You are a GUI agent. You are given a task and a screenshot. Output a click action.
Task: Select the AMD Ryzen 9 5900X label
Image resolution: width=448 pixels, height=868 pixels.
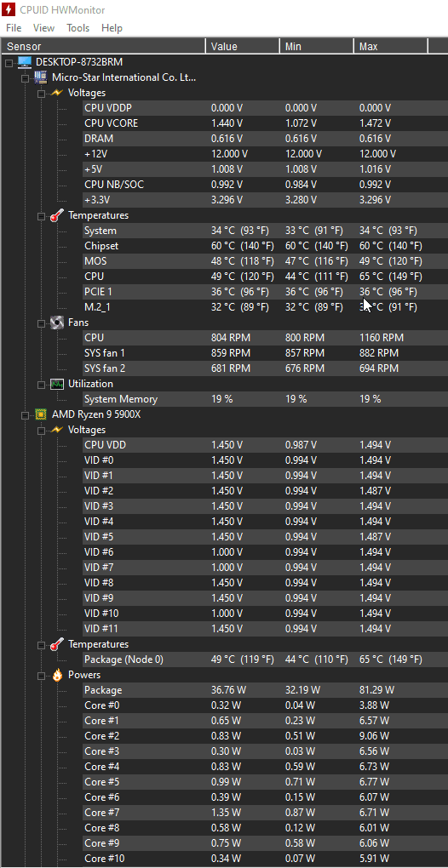click(95, 414)
